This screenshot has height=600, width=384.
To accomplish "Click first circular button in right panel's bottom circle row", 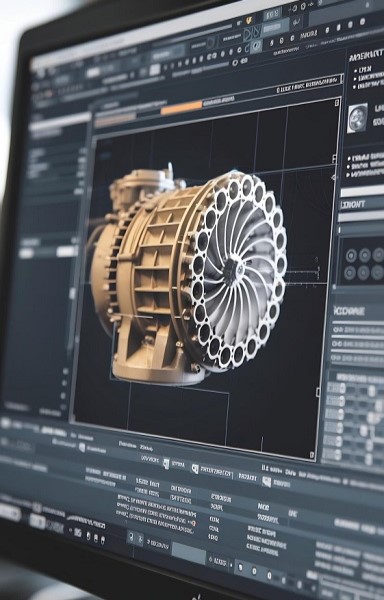I will click(350, 273).
